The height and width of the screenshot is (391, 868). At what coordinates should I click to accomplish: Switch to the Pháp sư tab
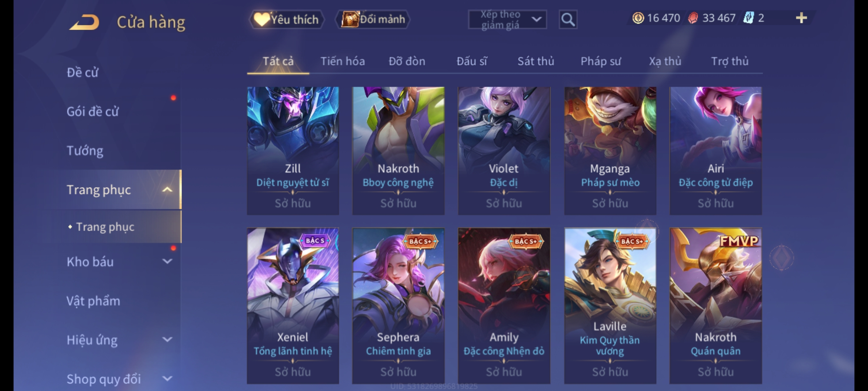coord(601,61)
